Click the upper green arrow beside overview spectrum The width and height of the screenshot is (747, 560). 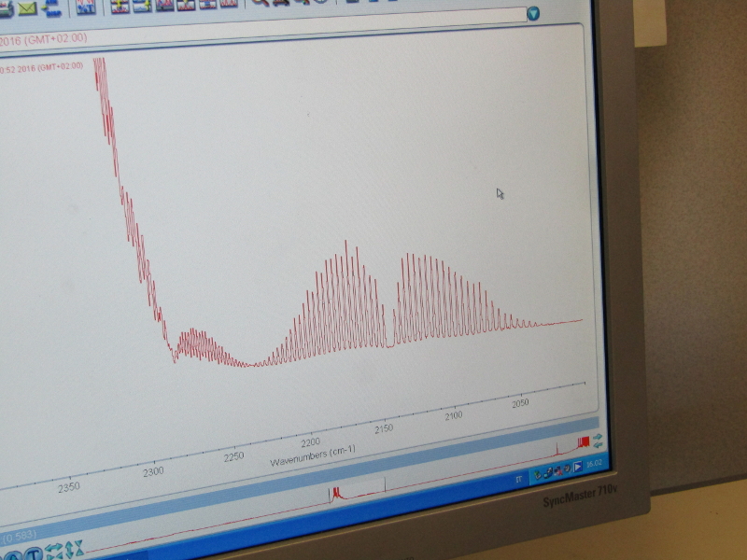point(598,437)
